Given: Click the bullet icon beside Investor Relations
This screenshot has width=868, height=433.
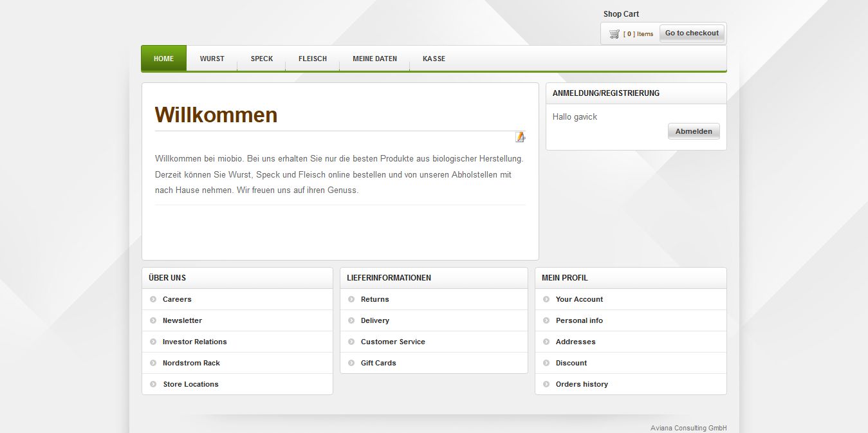Looking at the screenshot, I should (x=153, y=342).
